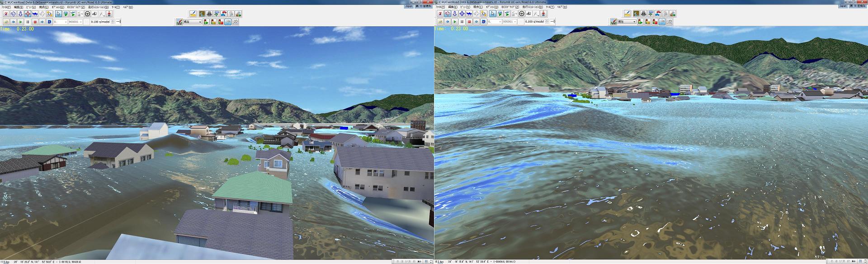Toggle the weather cloud button in right window

pos(662,22)
